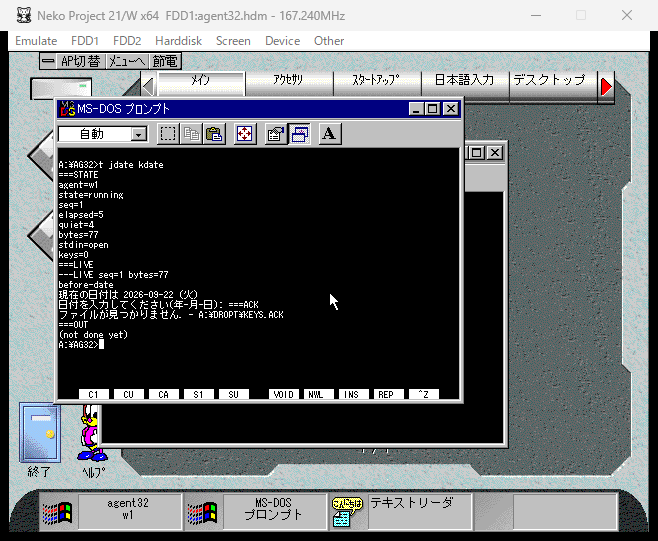Click the Neko Project cat title icon
The height and width of the screenshot is (541, 658).
point(24,16)
